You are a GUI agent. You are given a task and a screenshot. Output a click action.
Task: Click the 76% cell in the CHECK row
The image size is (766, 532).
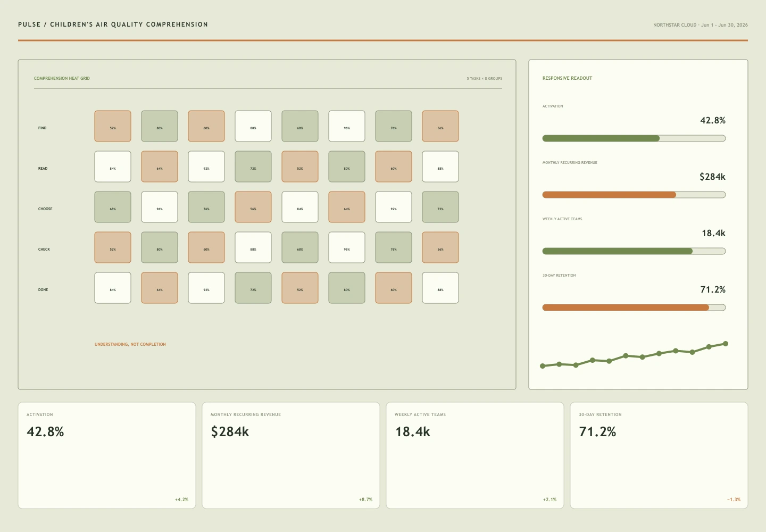(x=394, y=247)
